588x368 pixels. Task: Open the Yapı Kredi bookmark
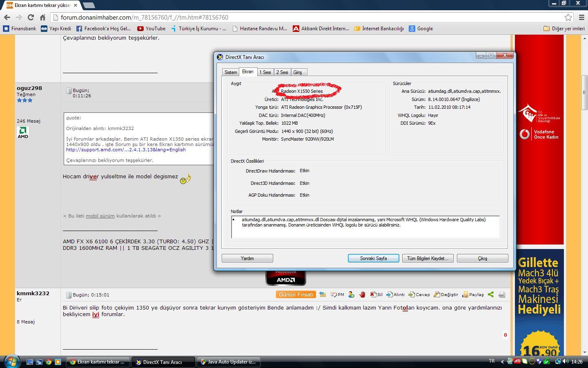point(56,29)
